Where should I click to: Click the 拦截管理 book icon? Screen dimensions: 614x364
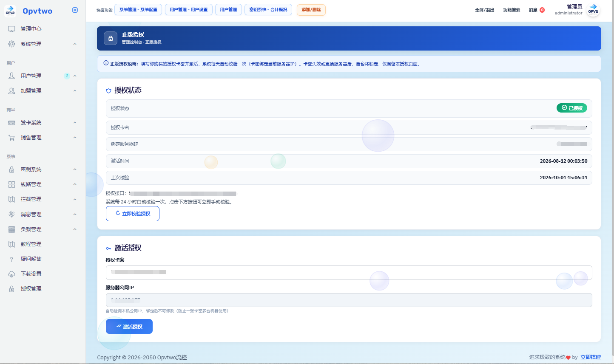(x=11, y=199)
